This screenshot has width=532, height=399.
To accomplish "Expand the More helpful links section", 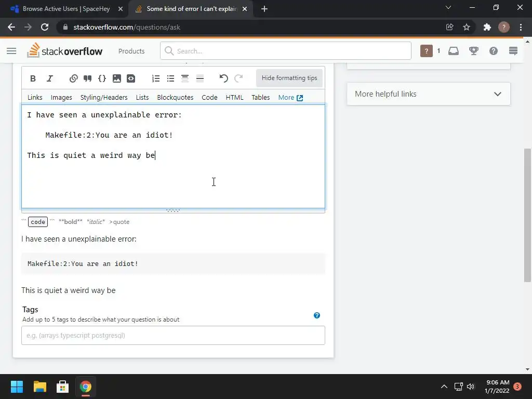I will pos(429,94).
